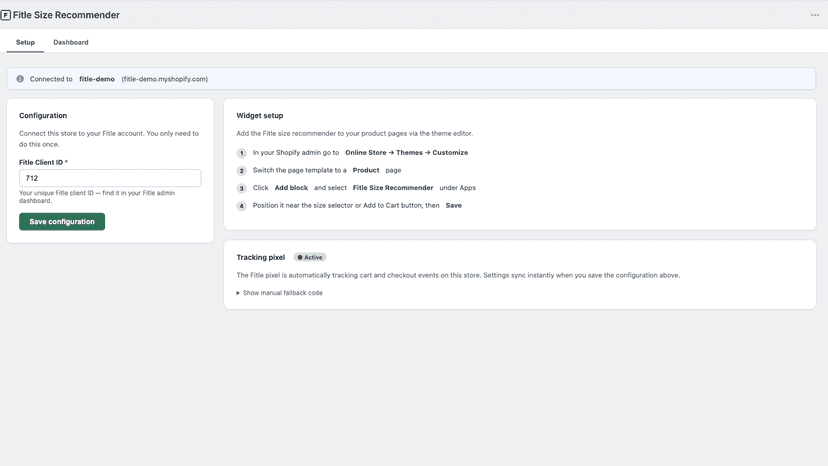This screenshot has width=828, height=466.
Task: Click the fitle-demo.myshopify.com domain text
Action: click(165, 79)
